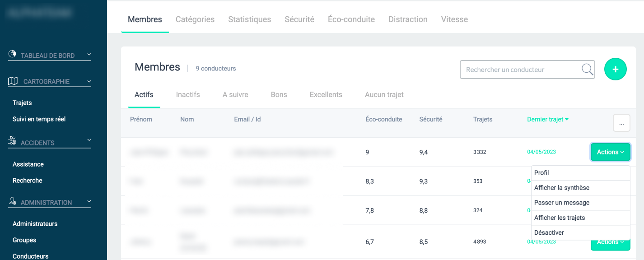Open Administrateurs in the sidebar
The height and width of the screenshot is (260, 644).
[x=35, y=224]
